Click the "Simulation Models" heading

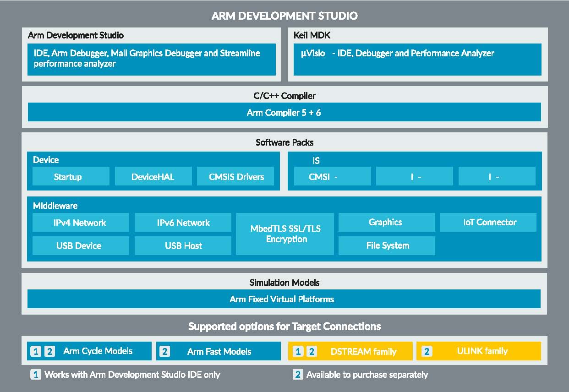click(x=284, y=283)
